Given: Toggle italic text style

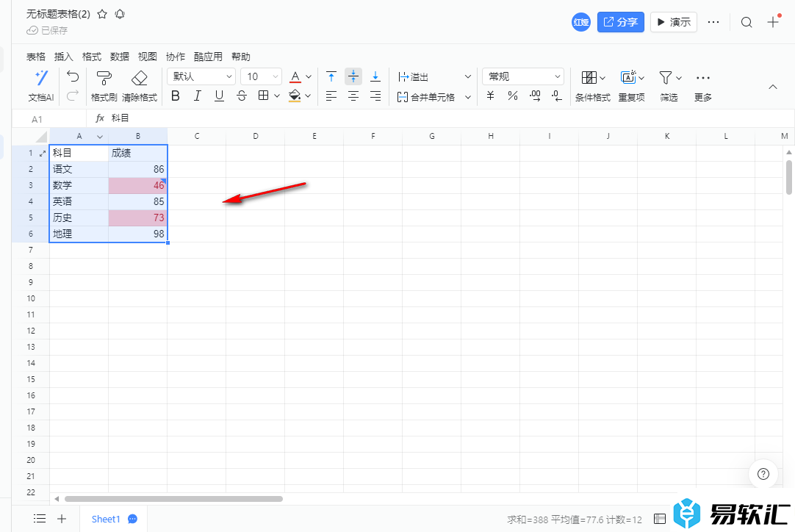Looking at the screenshot, I should [197, 96].
